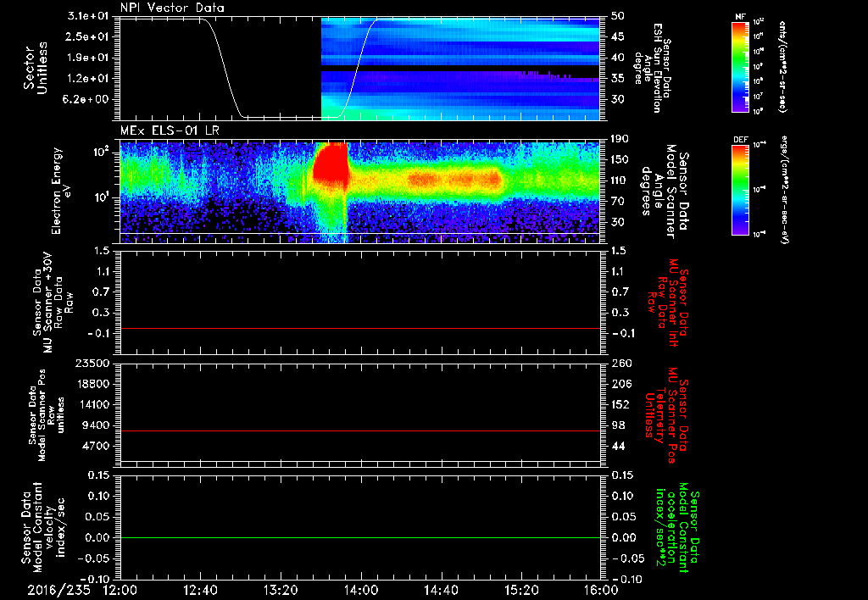Image resolution: width=868 pixels, height=600 pixels.
Task: Click the 2016/235 date label
Action: click(x=58, y=591)
